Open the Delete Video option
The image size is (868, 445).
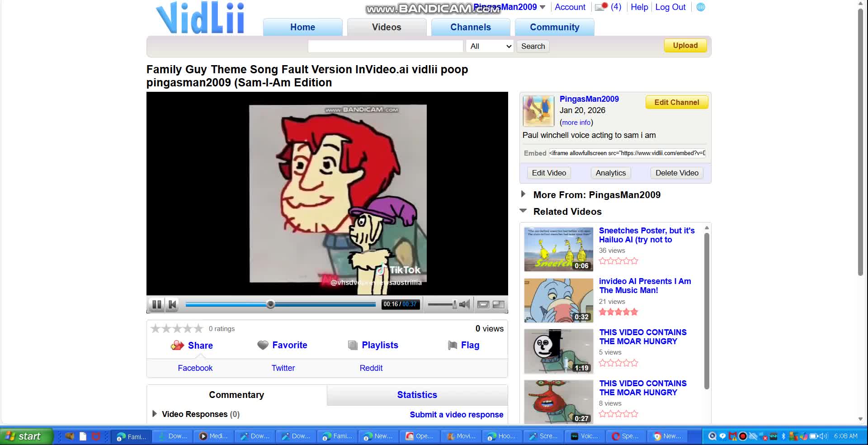pyautogui.click(x=676, y=173)
